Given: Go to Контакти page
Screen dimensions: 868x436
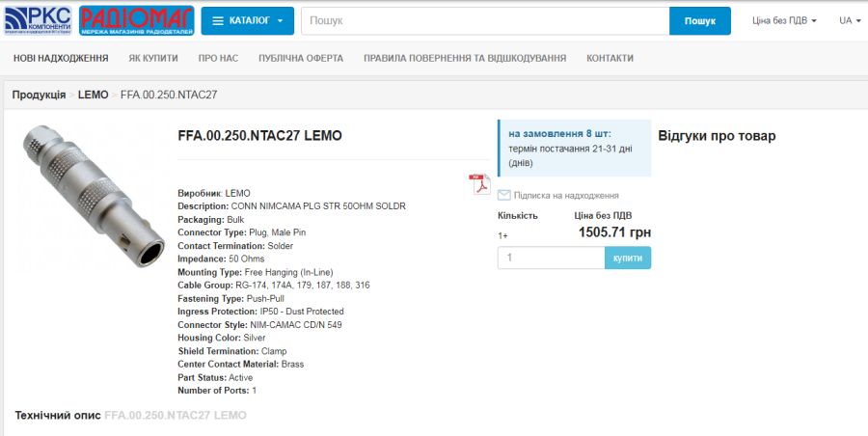Looking at the screenshot, I should [x=610, y=58].
